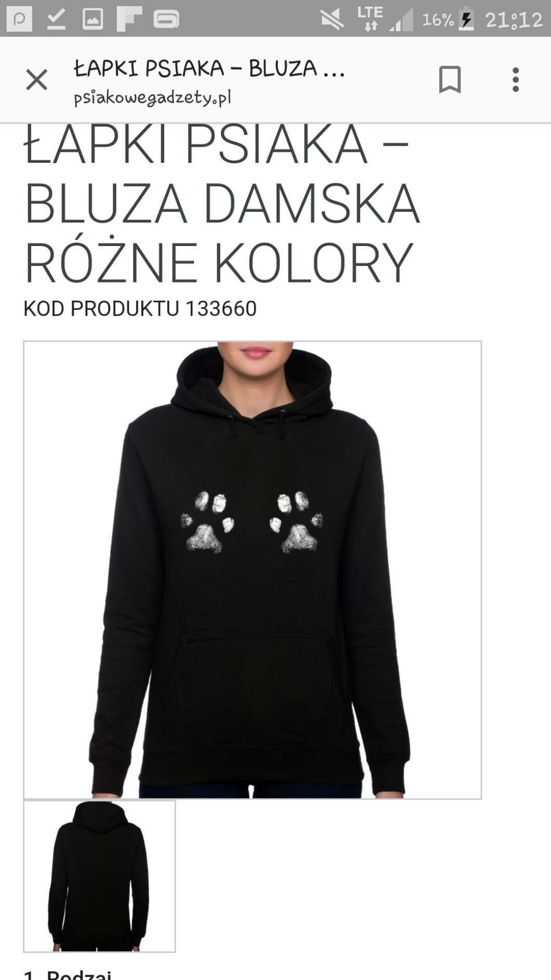Open the Flipboard notification icon
This screenshot has width=551, height=980.
(x=129, y=19)
